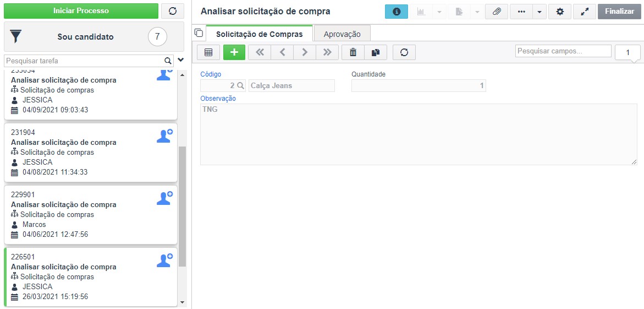
Task: Expand the dropdown beside more options
Action: (x=540, y=12)
